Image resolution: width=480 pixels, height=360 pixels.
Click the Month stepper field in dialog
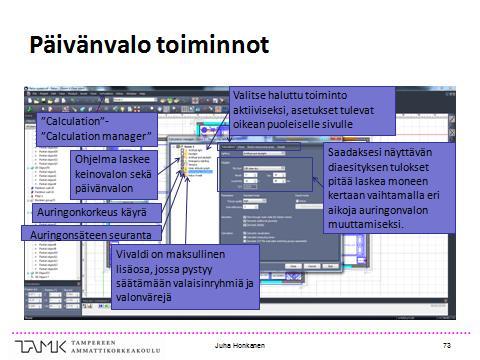pos(251,175)
